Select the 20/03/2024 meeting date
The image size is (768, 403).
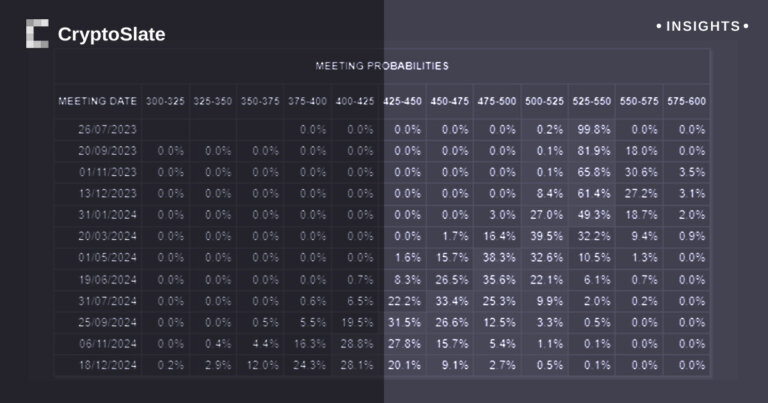[103, 236]
